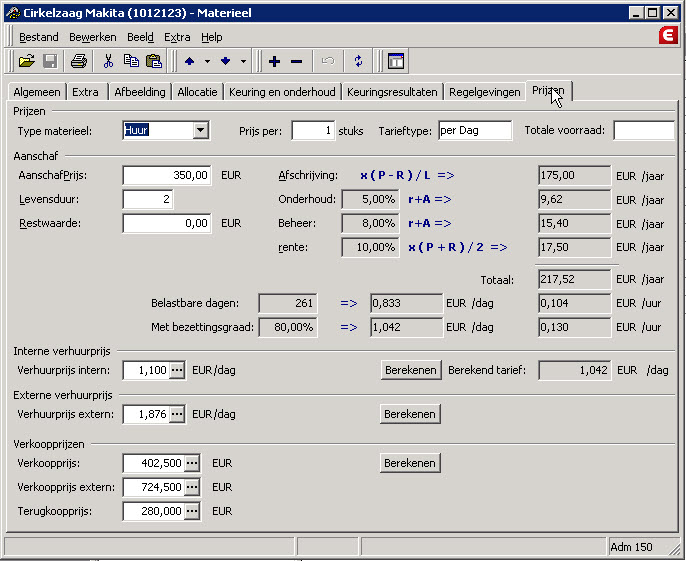Click the Met bezettingsgraad percentage field
This screenshot has width=686, height=561.
[288, 327]
